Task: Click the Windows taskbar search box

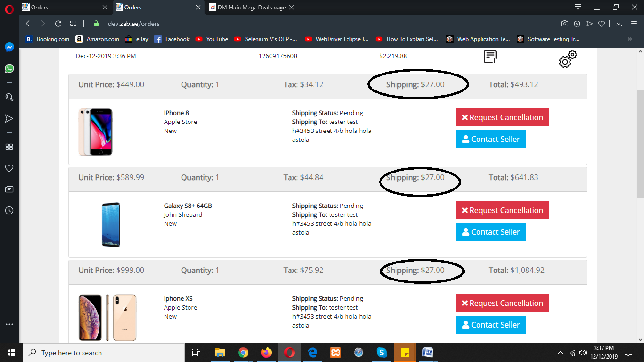Action: tap(104, 353)
